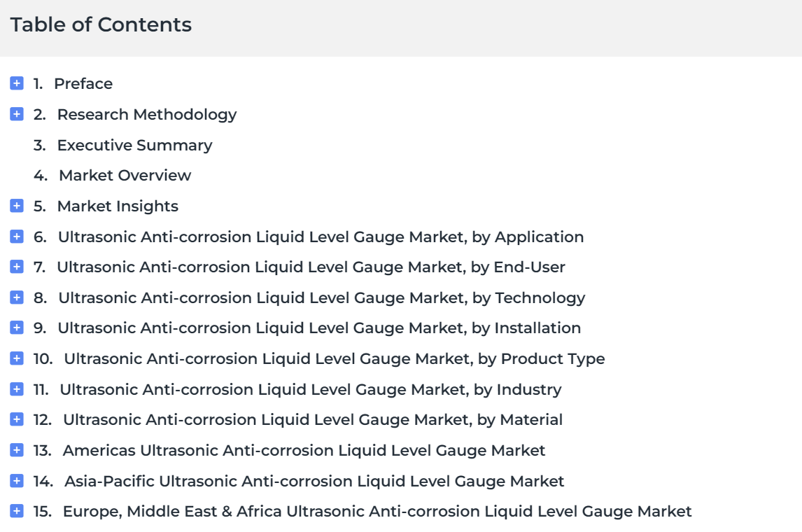Click plus icon beside by Installation section
This screenshot has height=532, width=802.
16,328
